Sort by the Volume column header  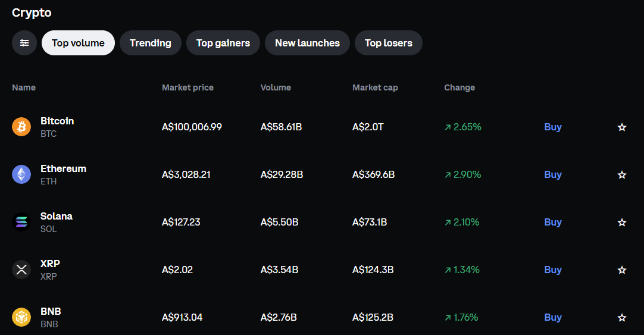pyautogui.click(x=276, y=87)
